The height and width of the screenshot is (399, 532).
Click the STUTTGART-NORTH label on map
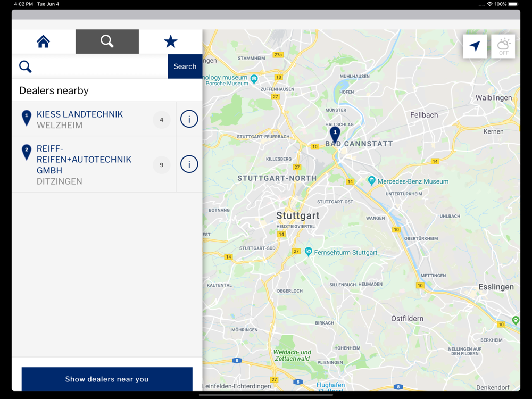click(x=277, y=178)
